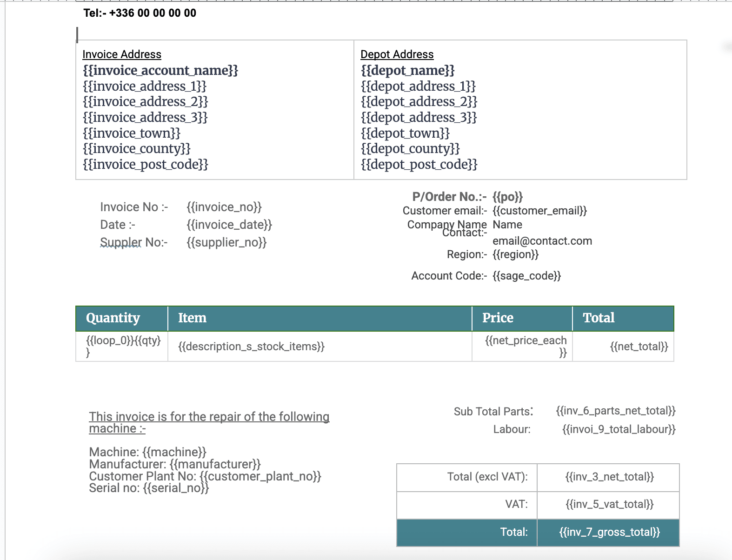The image size is (732, 560).
Task: Click the net_total cell in item row
Action: coord(639,347)
